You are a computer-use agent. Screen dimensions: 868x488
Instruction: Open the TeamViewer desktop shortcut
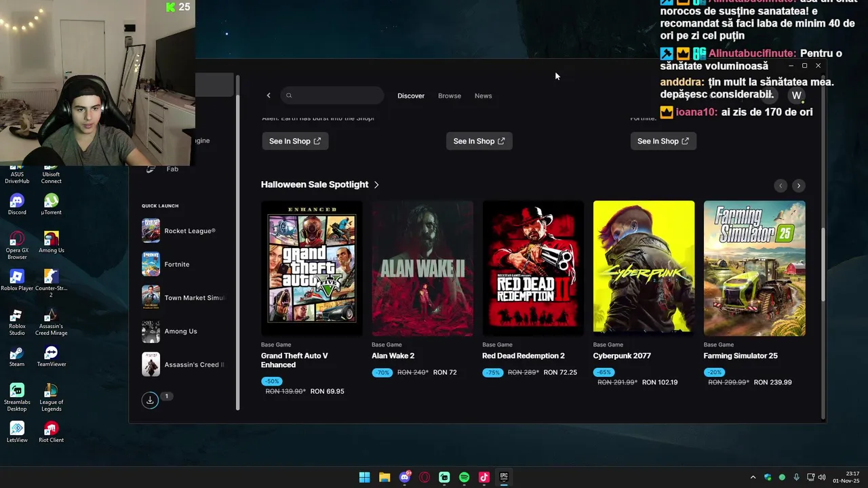(51, 357)
